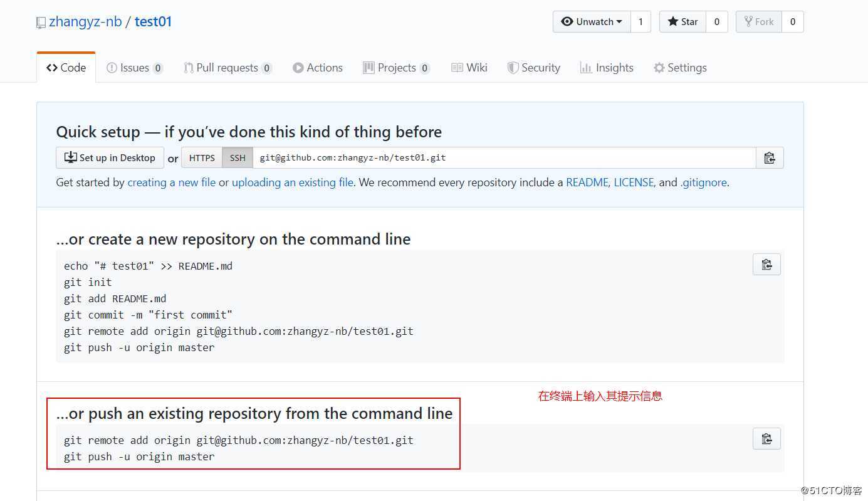Click '...or create a new repository' heading

click(233, 239)
